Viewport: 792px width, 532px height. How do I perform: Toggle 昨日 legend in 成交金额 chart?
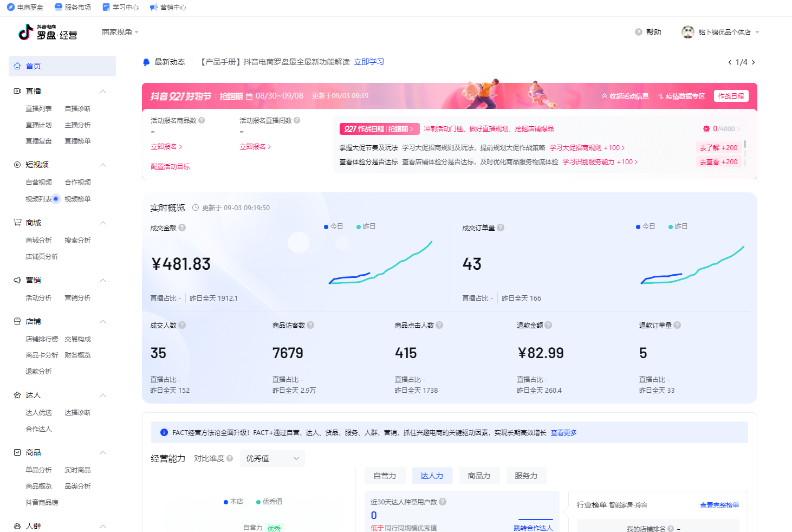click(366, 226)
